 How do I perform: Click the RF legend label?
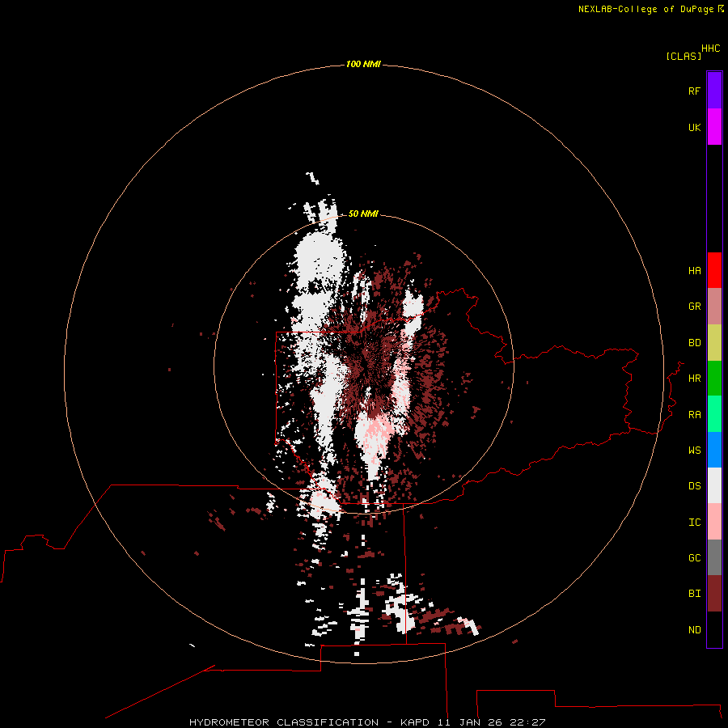[694, 91]
